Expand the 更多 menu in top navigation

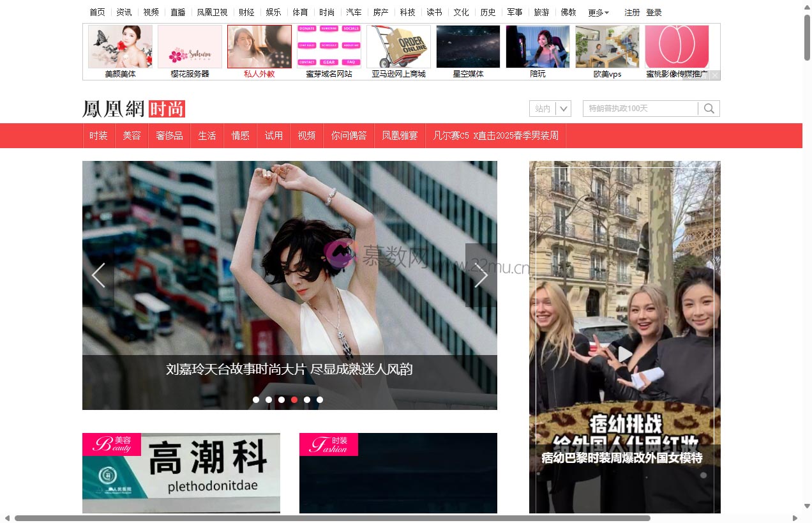click(598, 12)
